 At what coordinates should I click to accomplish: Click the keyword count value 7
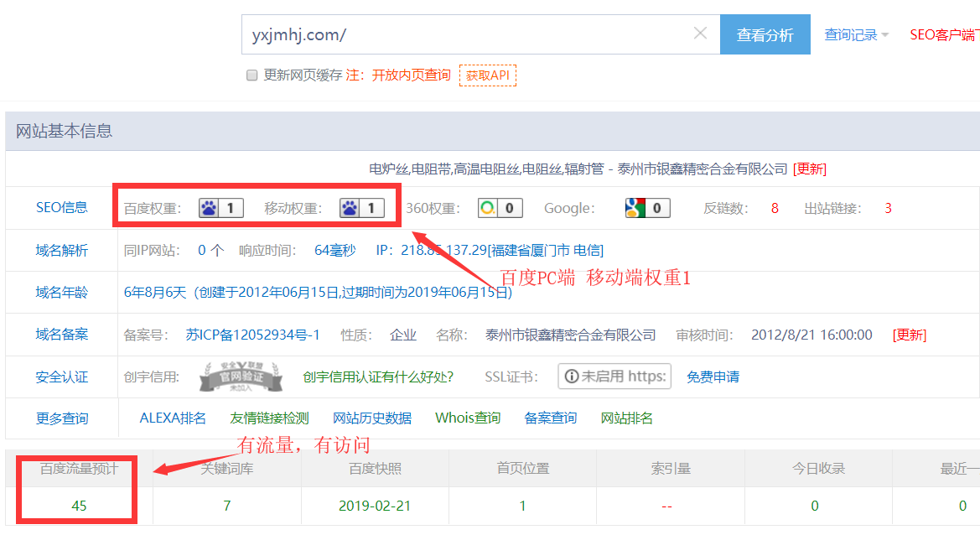[227, 506]
